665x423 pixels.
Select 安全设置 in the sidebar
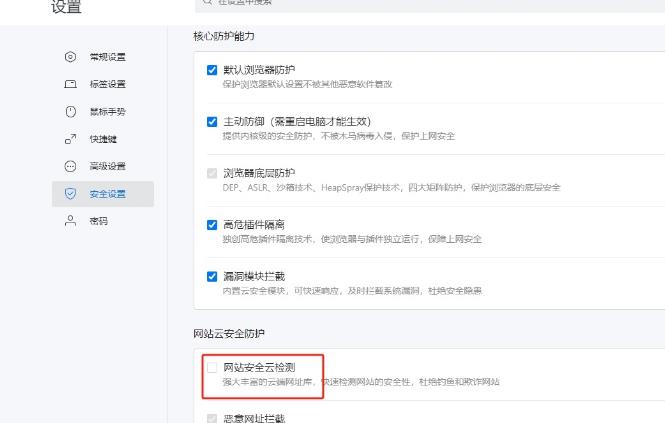click(x=103, y=194)
